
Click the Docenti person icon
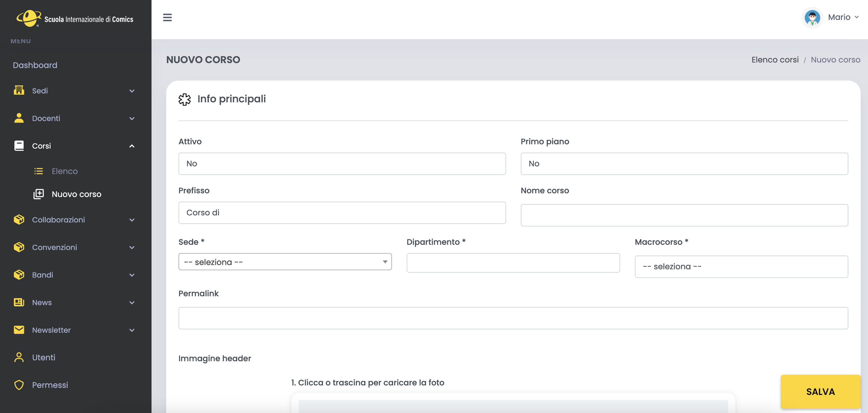(19, 118)
